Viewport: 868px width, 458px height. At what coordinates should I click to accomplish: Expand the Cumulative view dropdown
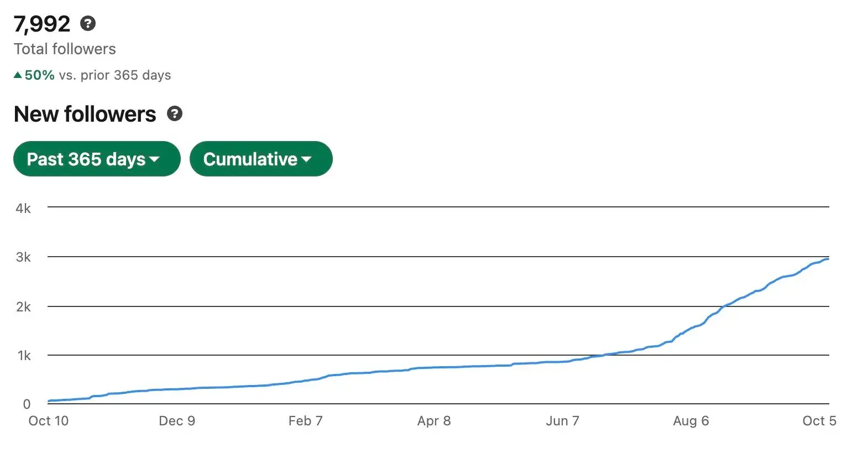260,159
